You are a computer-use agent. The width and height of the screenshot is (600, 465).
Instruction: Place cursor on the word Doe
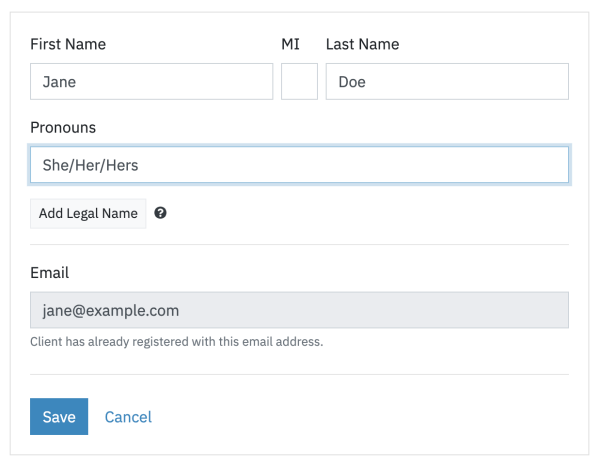tap(352, 82)
